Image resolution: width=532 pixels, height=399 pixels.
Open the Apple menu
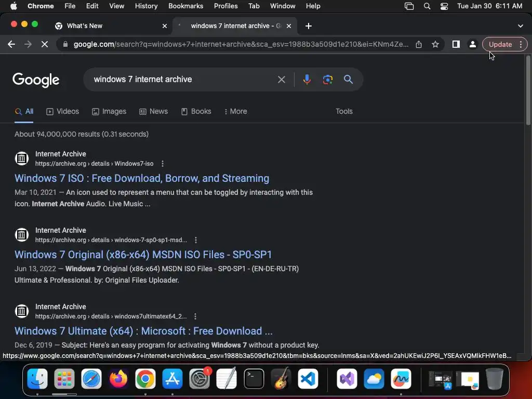pyautogui.click(x=14, y=6)
